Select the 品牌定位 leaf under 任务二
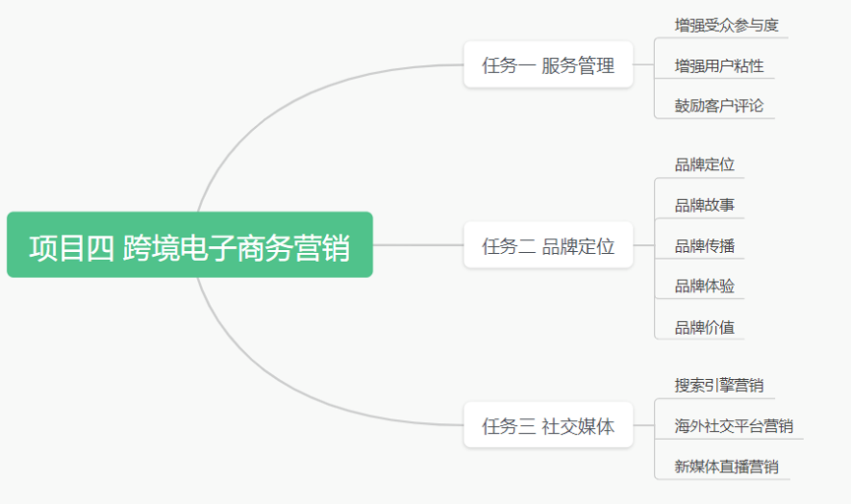Viewport: 851px width, 504px height. [704, 164]
